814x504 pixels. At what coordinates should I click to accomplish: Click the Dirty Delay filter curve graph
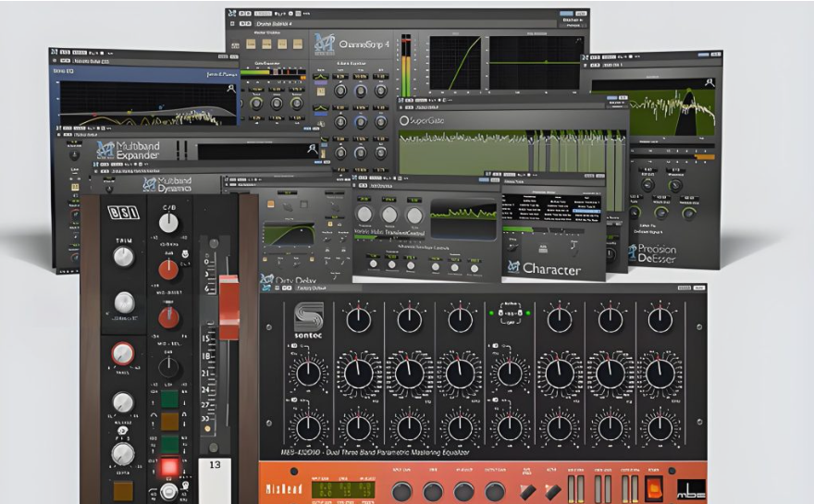click(x=290, y=235)
